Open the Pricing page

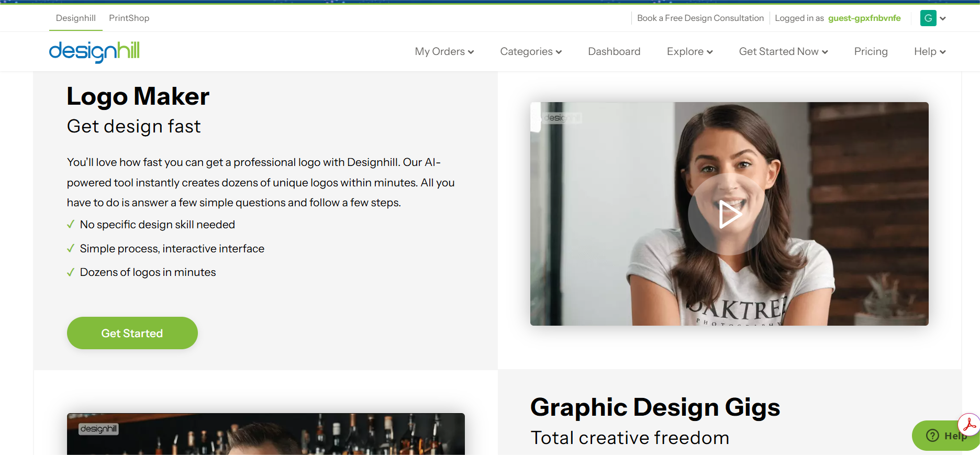(871, 51)
